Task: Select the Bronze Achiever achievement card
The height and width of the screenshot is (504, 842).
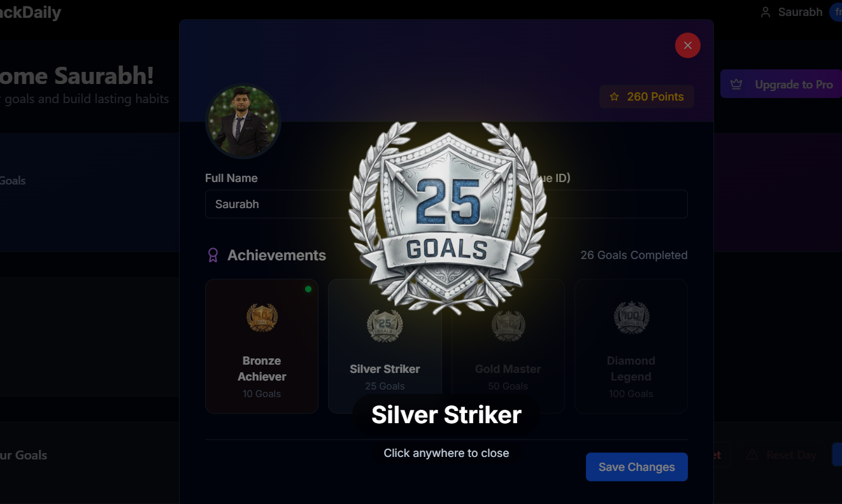Action: (262, 346)
